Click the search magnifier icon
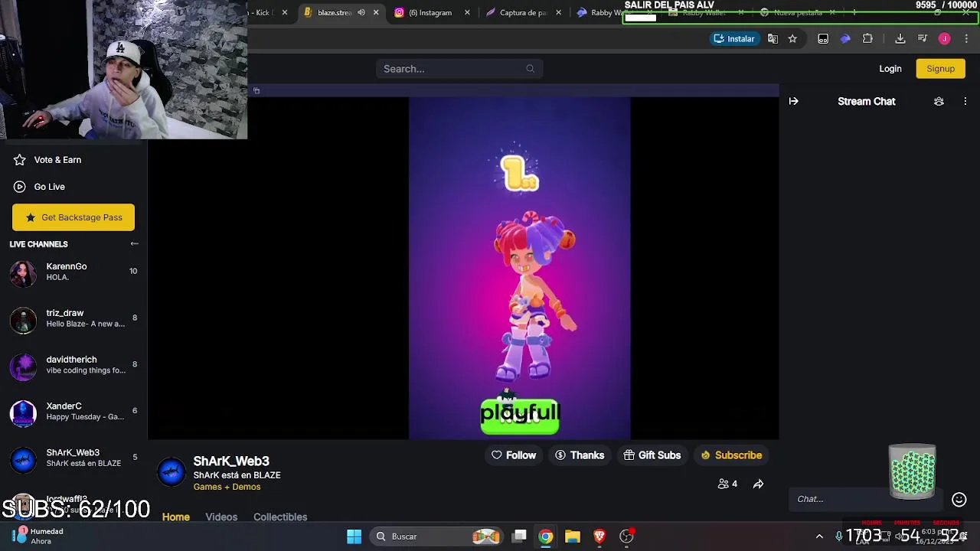The height and width of the screenshot is (551, 980). pyautogui.click(x=530, y=69)
